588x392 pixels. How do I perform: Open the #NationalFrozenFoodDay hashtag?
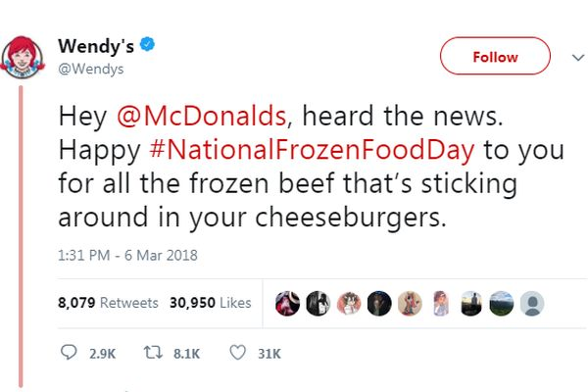pyautogui.click(x=312, y=150)
